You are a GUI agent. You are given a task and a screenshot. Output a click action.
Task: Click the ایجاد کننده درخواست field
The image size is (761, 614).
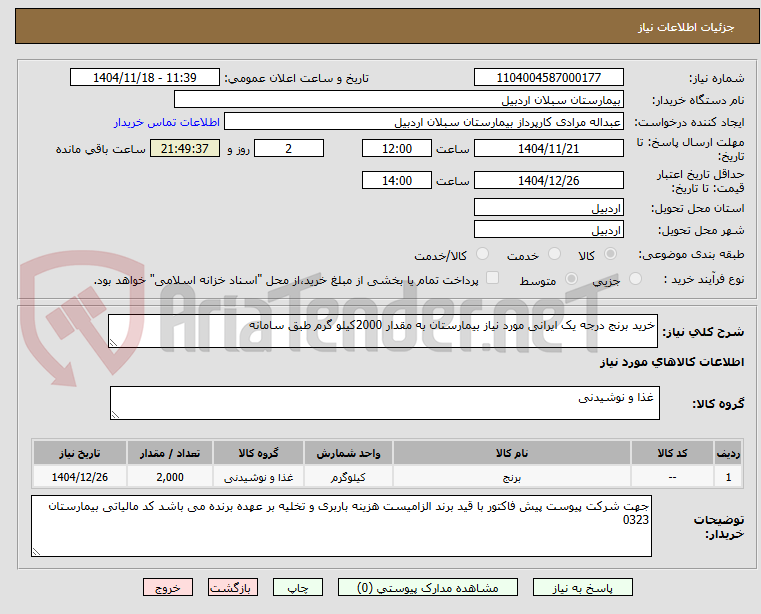point(424,122)
